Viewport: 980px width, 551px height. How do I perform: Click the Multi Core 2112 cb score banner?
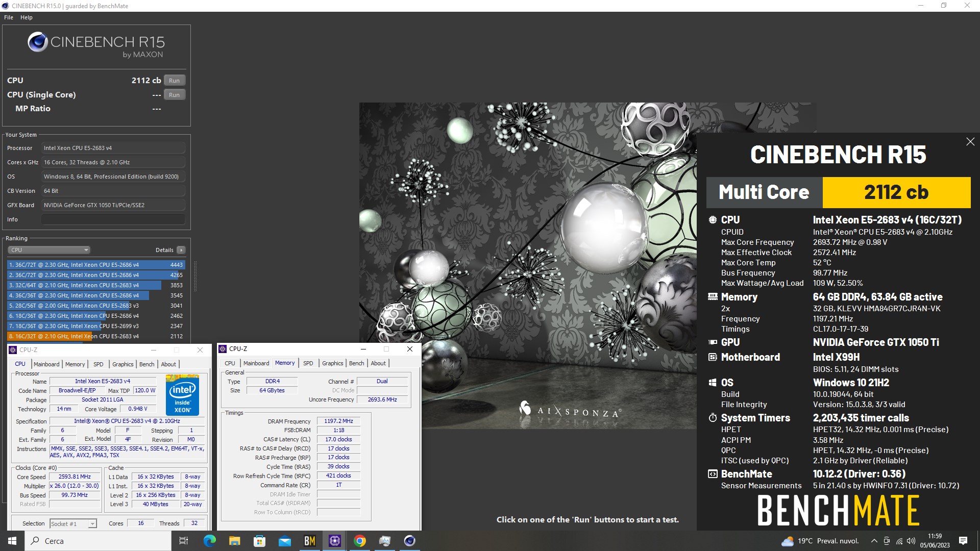[x=838, y=192]
